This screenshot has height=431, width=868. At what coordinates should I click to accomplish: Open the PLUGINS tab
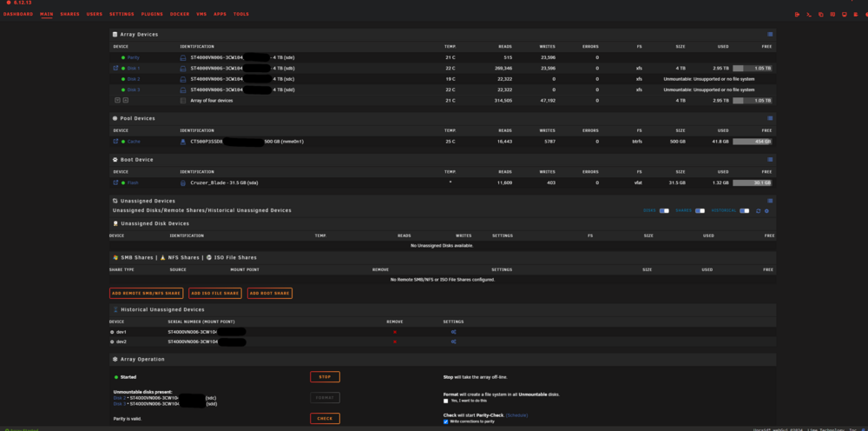(x=152, y=14)
